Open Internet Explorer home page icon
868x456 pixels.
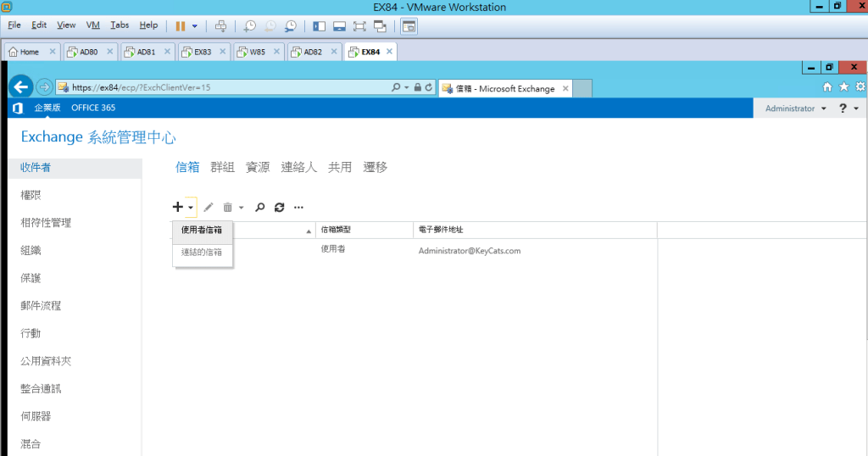pos(827,87)
